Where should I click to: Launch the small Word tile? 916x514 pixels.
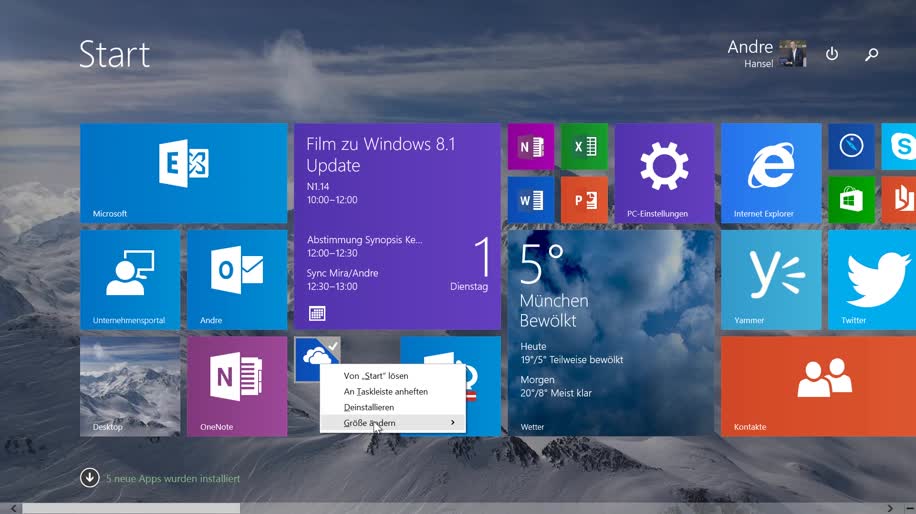530,200
